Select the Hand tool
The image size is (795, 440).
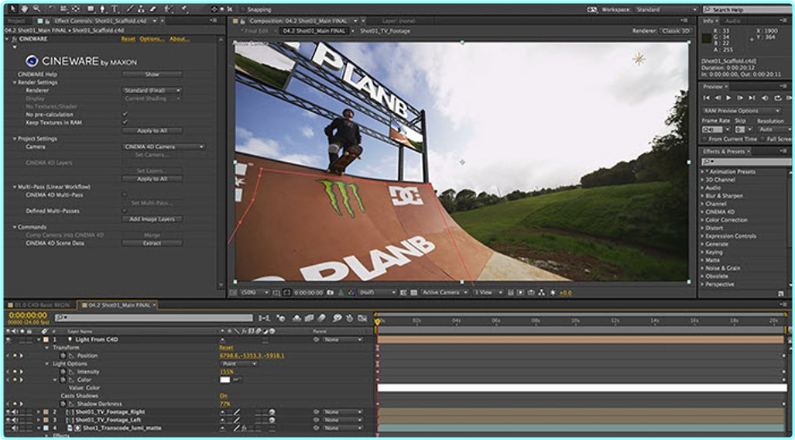pos(24,9)
